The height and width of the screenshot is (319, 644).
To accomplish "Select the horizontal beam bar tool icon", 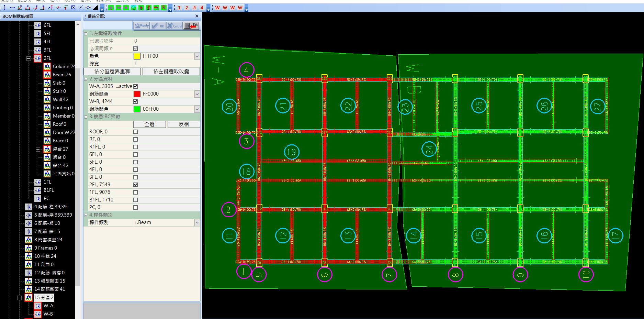I will click(x=13, y=7).
